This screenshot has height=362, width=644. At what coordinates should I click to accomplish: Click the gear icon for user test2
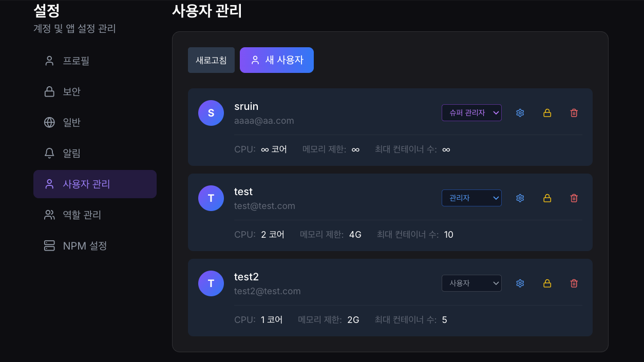[x=520, y=283]
